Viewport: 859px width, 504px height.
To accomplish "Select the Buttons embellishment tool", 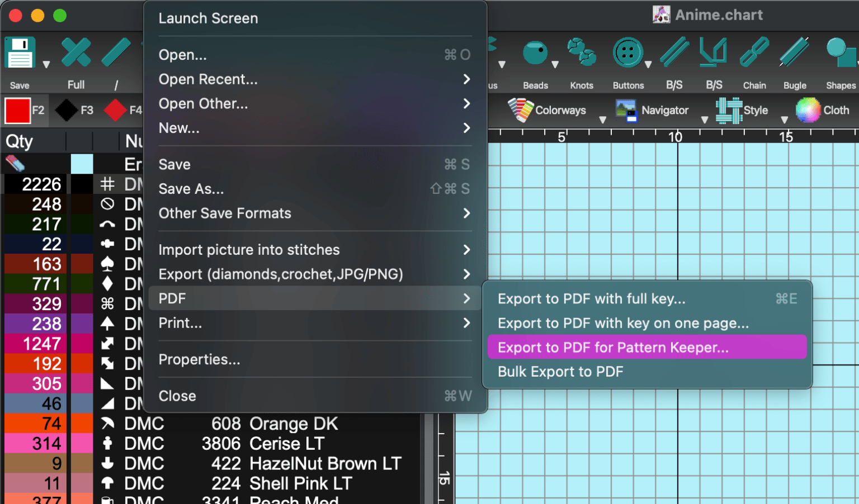I will (628, 53).
